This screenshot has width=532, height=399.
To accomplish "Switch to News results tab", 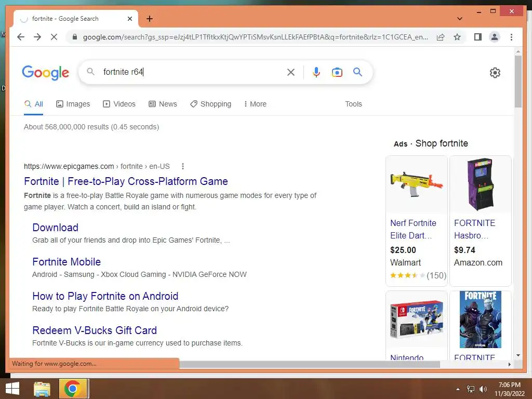I will coord(163,104).
